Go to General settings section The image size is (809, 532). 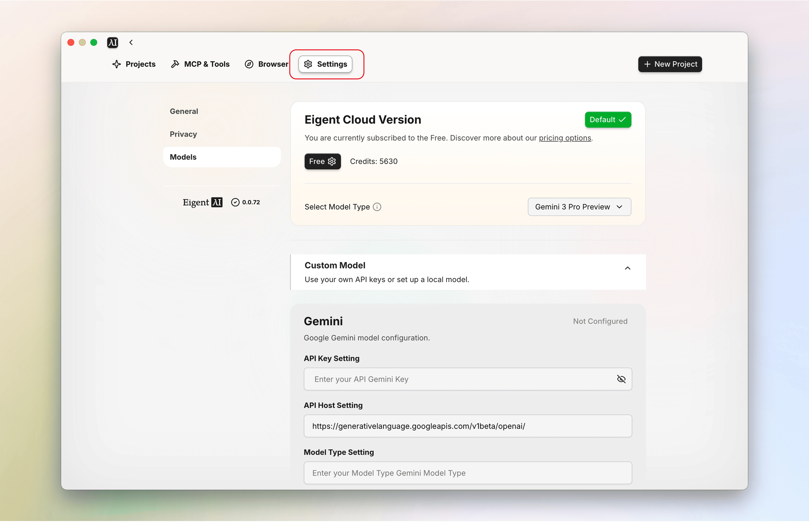pyautogui.click(x=184, y=111)
